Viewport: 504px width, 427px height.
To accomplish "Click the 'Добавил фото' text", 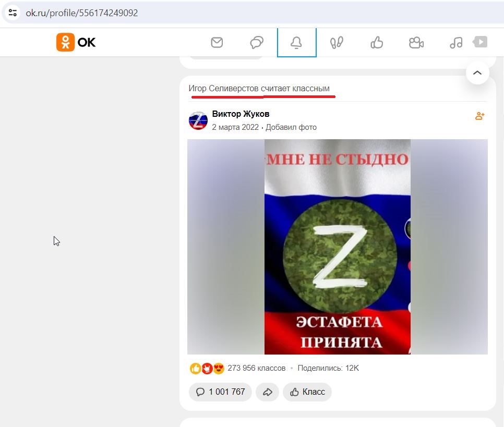I will click(x=291, y=127).
